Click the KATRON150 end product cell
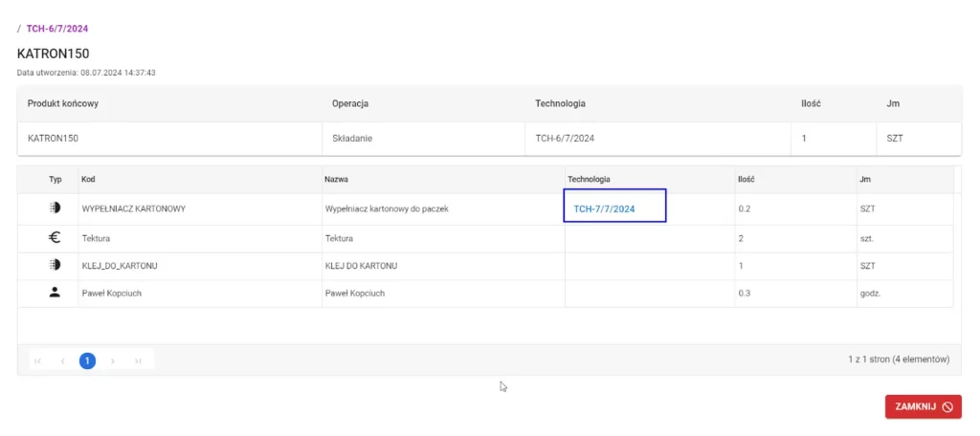This screenshot has width=980, height=436. point(53,138)
